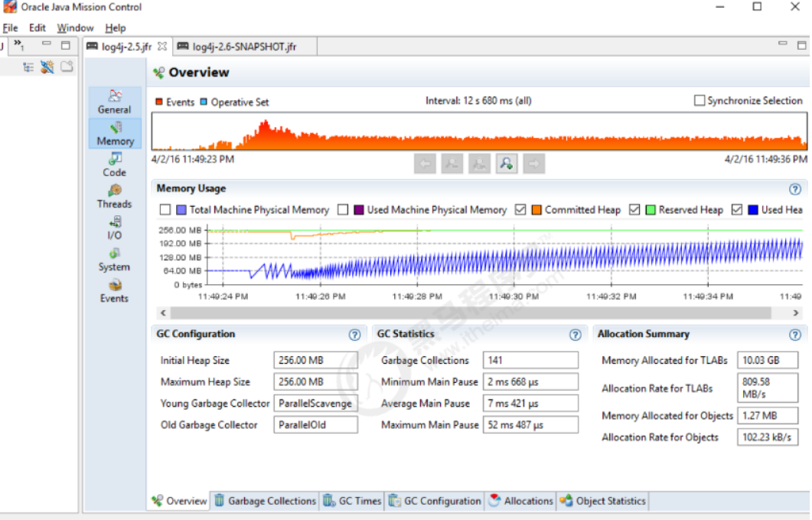Open the System tab group
Image resolution: width=812 pixels, height=520 pixels.
115,260
